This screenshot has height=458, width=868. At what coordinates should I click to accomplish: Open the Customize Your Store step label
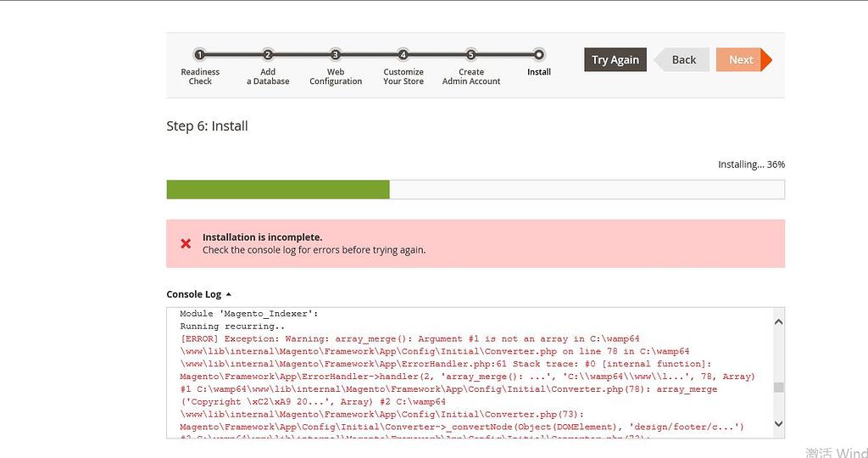tap(403, 76)
